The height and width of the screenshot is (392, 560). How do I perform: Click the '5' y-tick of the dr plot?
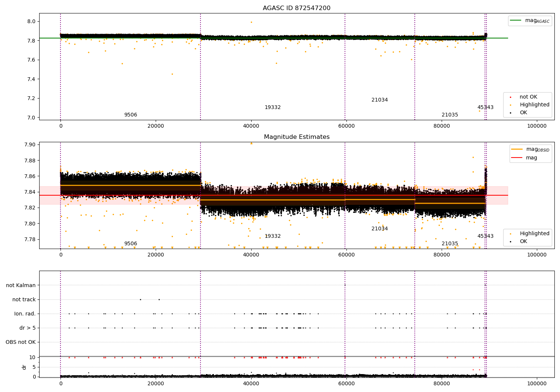[x=34, y=367]
